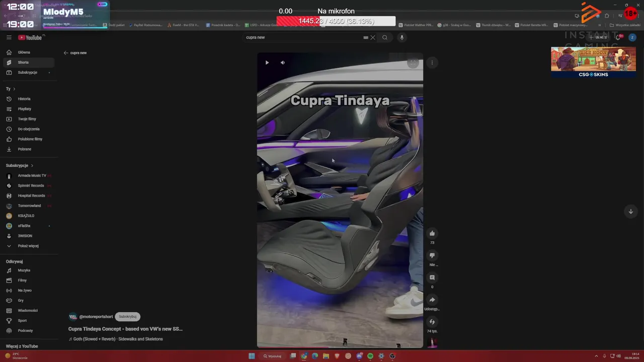The image size is (644, 362).
Task: Open Sport section in sidebar
Action: (x=29, y=321)
